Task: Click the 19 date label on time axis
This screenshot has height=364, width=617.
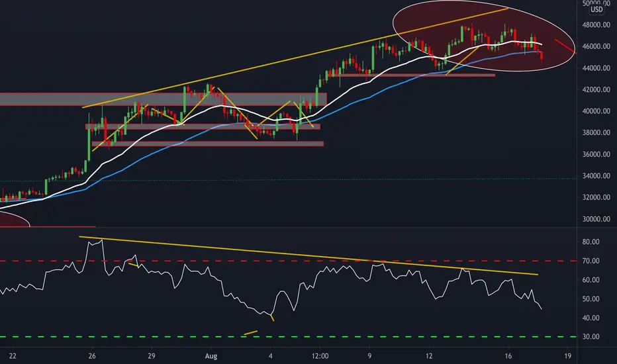Action: (x=568, y=356)
